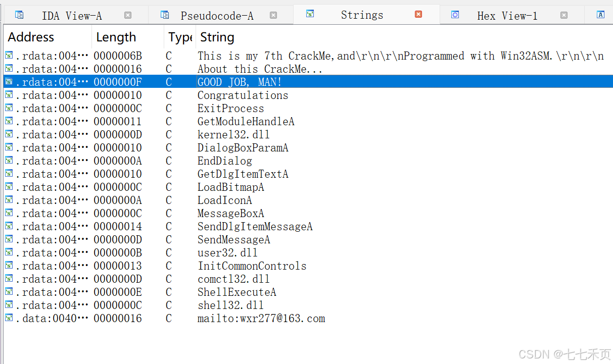Close the IDA View-A tab

(128, 15)
